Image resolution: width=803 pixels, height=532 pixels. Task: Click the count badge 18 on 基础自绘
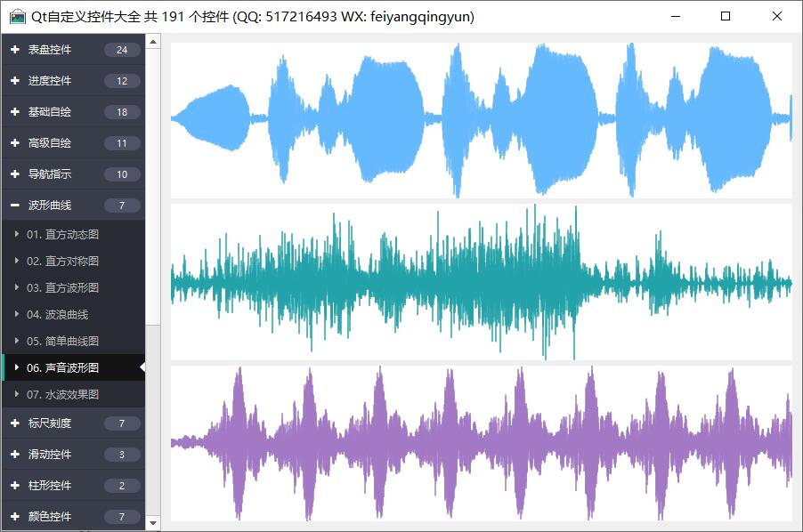[122, 112]
